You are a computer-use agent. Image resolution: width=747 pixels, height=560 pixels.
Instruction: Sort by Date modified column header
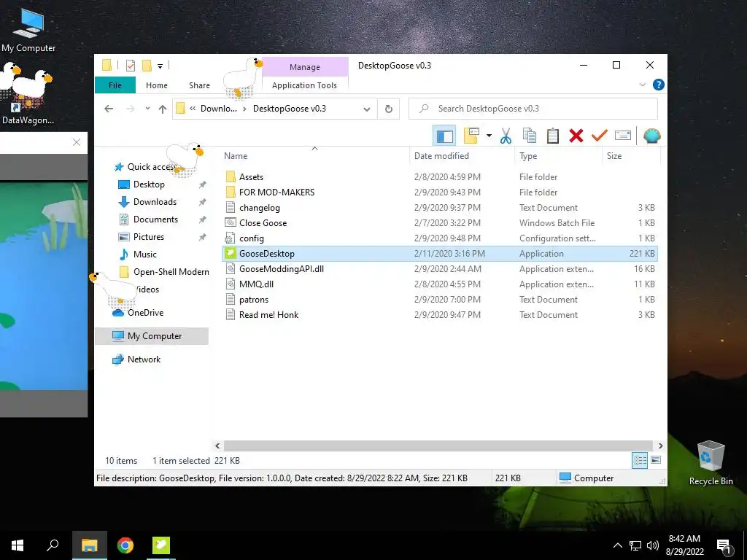[462, 156]
